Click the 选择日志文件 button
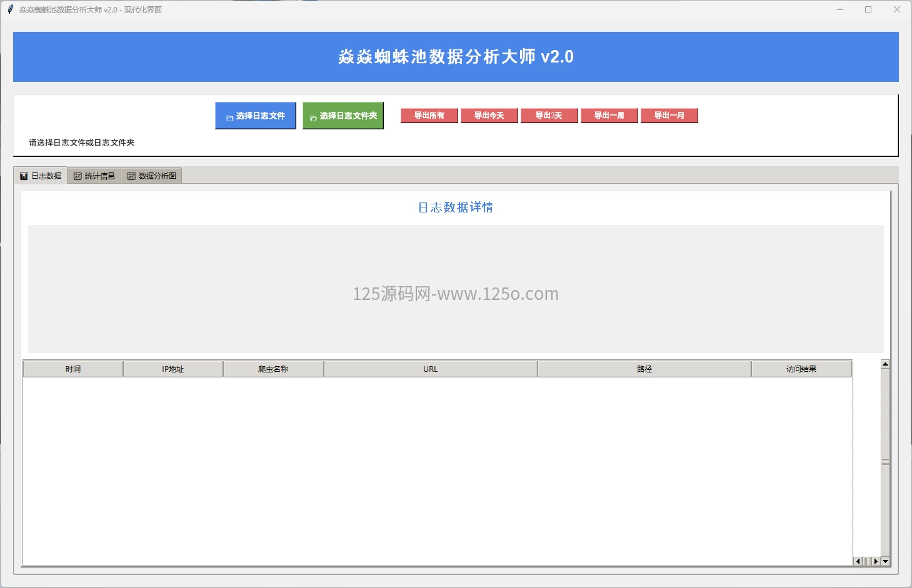 255,116
